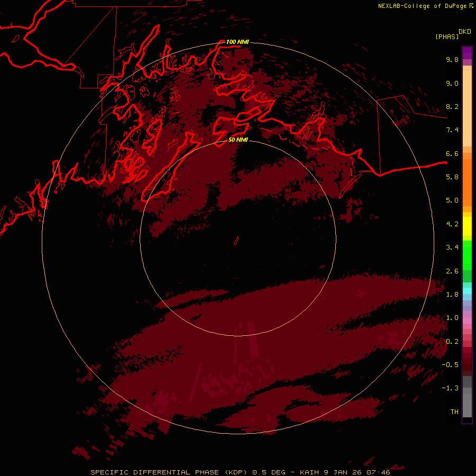Click the DKD label above the color scale

tap(465, 32)
